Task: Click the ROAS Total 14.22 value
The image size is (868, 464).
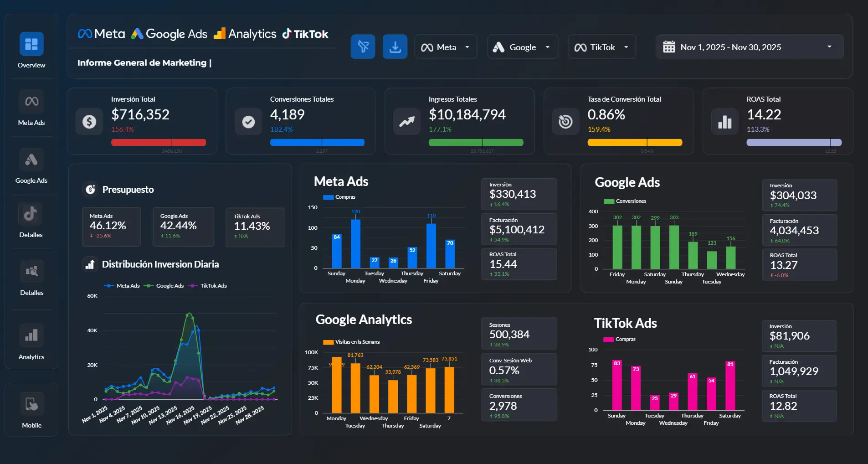Action: coord(764,114)
